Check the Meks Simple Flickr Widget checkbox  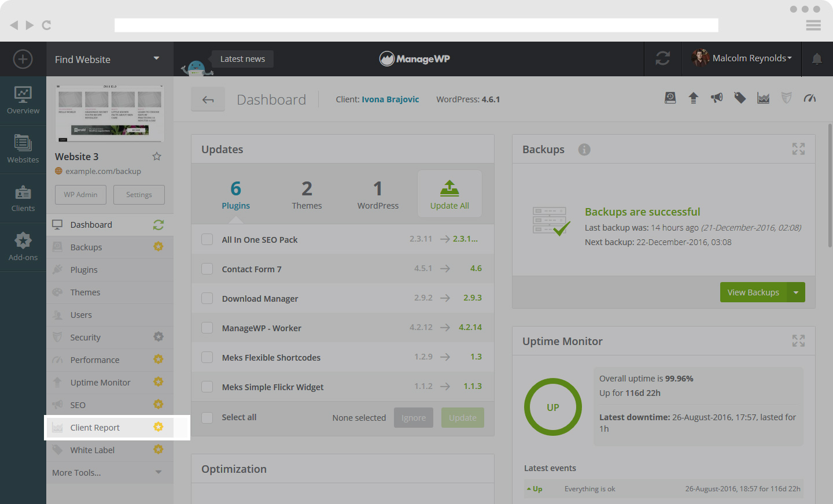(207, 387)
